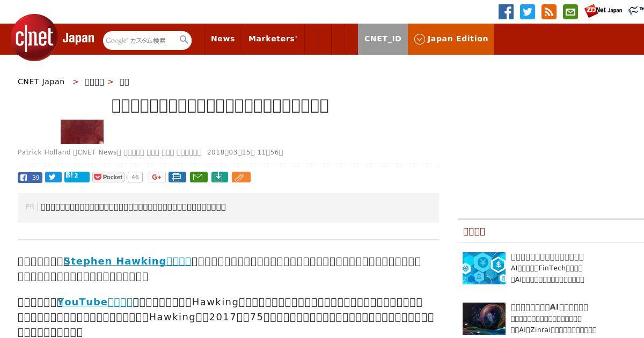Image resolution: width=644 pixels, height=338 pixels.
Task: Share article on Facebook showing 39
Action: click(x=30, y=178)
